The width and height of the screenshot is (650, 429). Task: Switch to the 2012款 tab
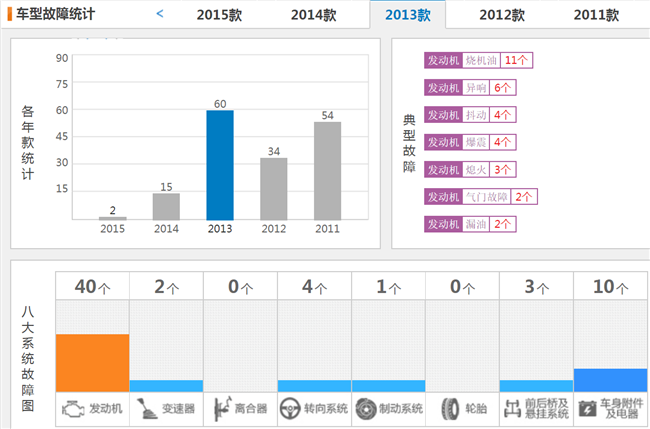tap(502, 15)
